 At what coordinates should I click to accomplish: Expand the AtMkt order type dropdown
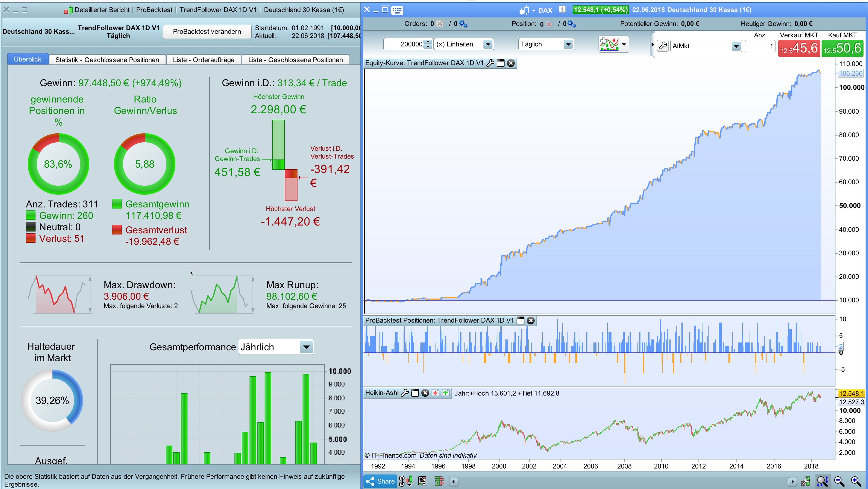736,46
